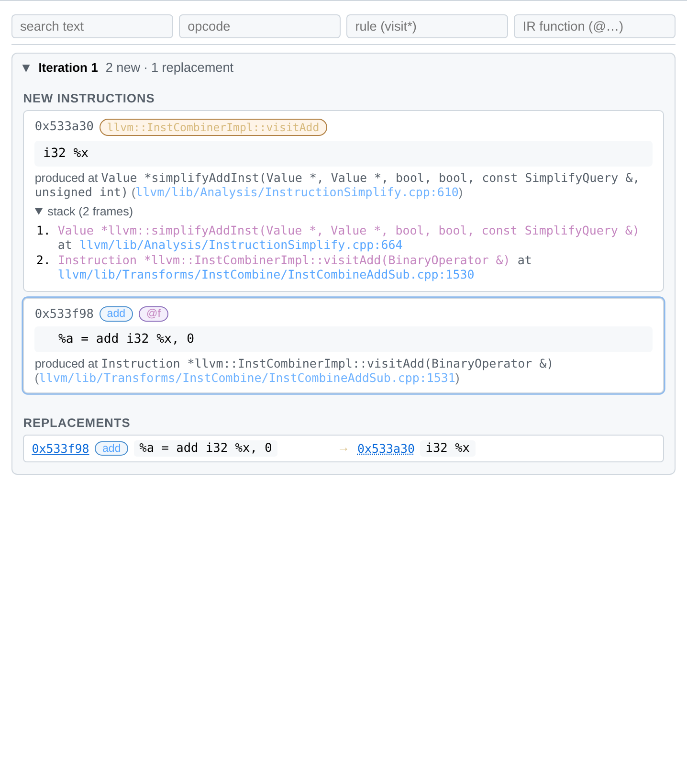Open InstructionSimplify.cpp:610 source link
Screen dimensions: 687x784
297,192
